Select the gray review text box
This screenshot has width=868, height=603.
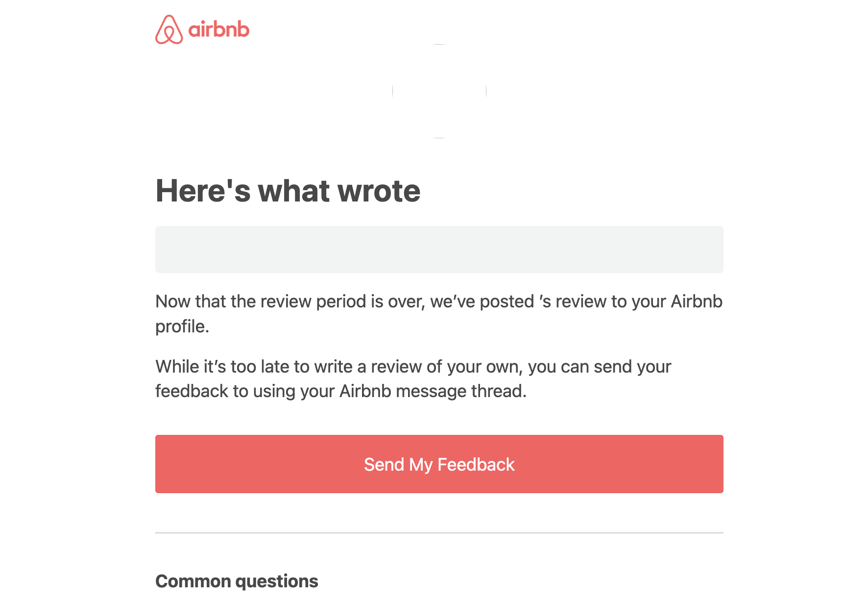tap(439, 250)
